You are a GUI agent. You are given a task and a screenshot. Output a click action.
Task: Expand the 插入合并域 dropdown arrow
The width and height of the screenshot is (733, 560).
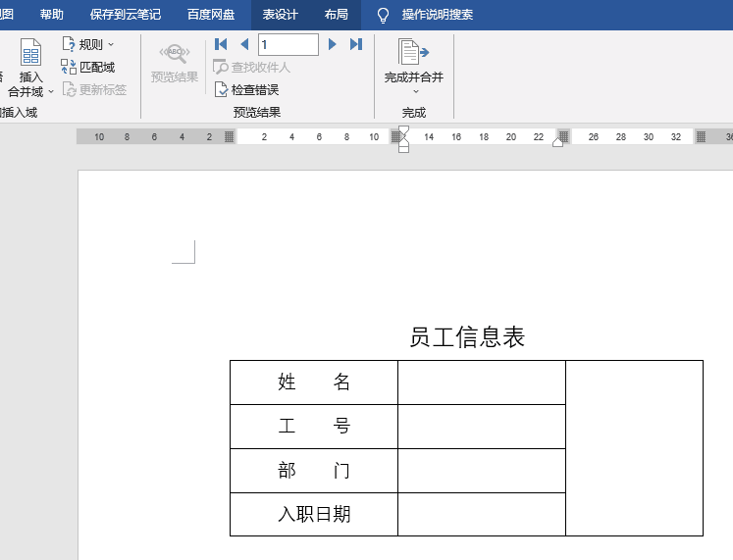coord(51,91)
